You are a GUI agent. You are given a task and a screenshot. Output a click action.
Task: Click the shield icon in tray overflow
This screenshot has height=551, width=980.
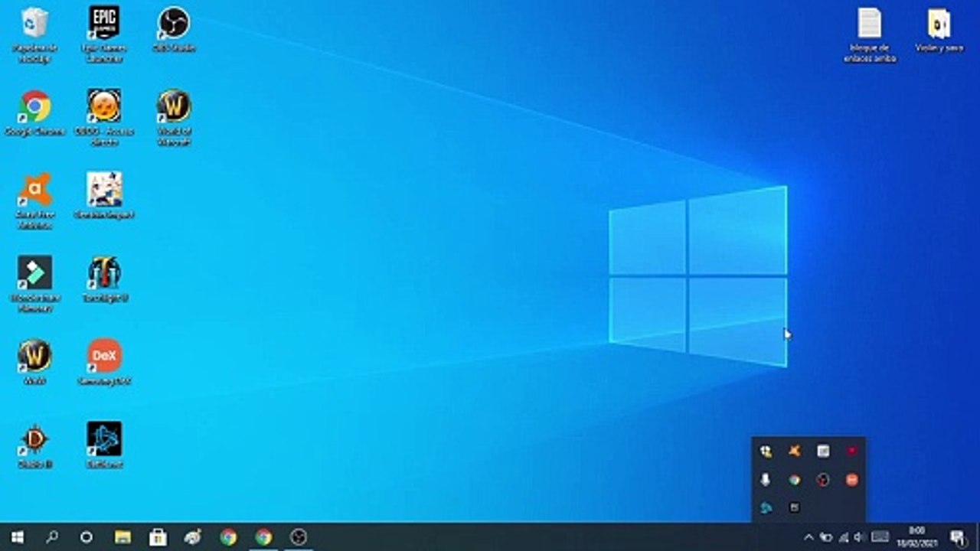tap(766, 452)
